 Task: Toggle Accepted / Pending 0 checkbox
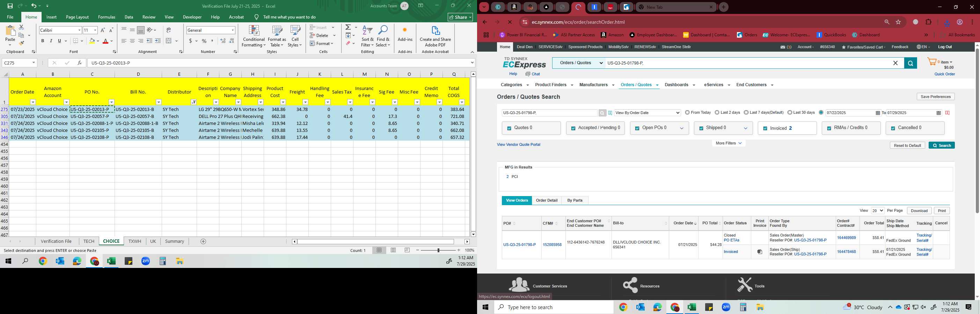point(573,128)
